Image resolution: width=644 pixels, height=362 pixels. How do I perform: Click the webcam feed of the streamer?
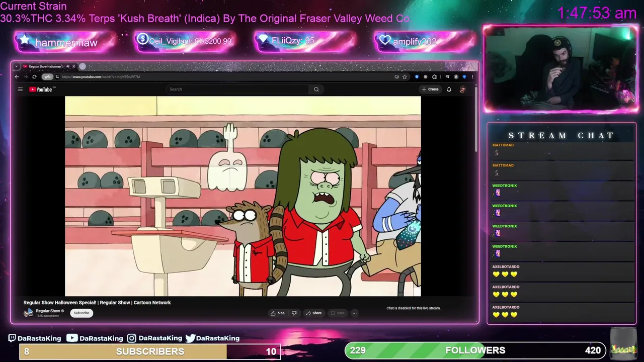pos(561,68)
